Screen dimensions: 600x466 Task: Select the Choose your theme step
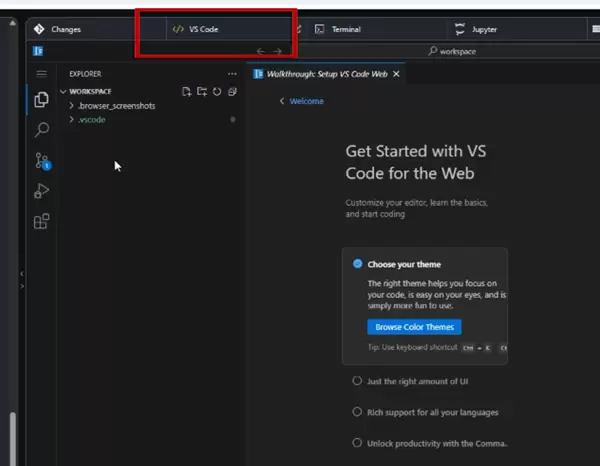pyautogui.click(x=402, y=264)
